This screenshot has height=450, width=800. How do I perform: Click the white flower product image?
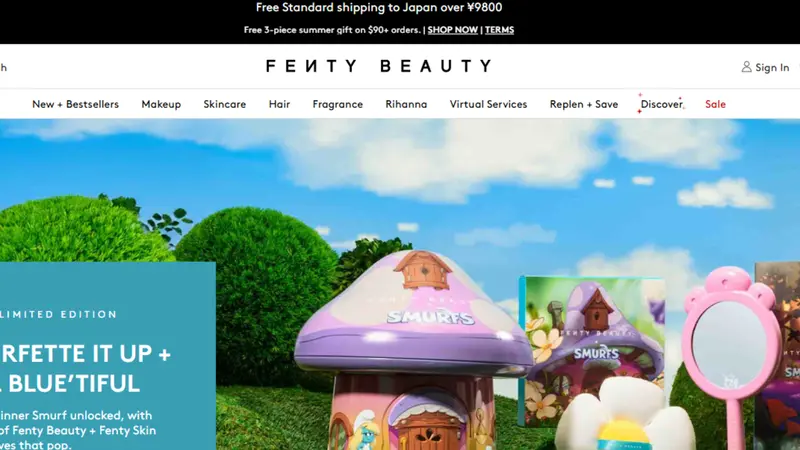pyautogui.click(x=625, y=416)
